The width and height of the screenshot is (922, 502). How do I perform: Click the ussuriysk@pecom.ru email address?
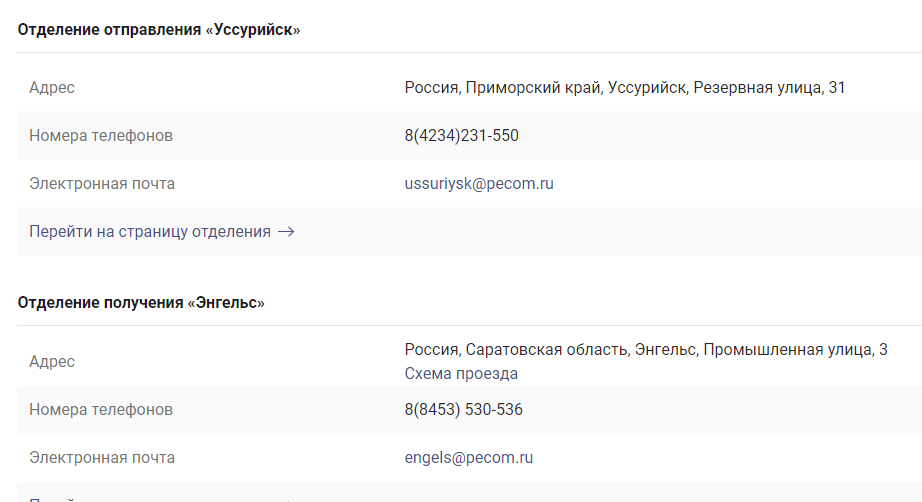479,184
